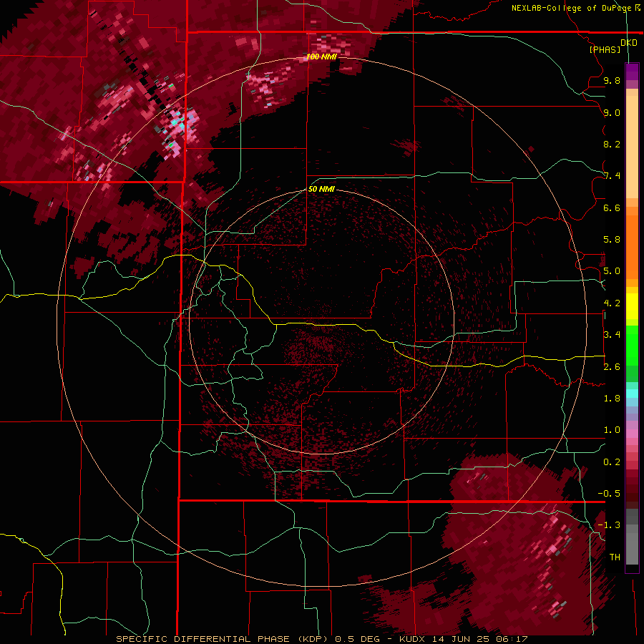Click the 5.0 legend value
644x644 pixels.
[612, 271]
